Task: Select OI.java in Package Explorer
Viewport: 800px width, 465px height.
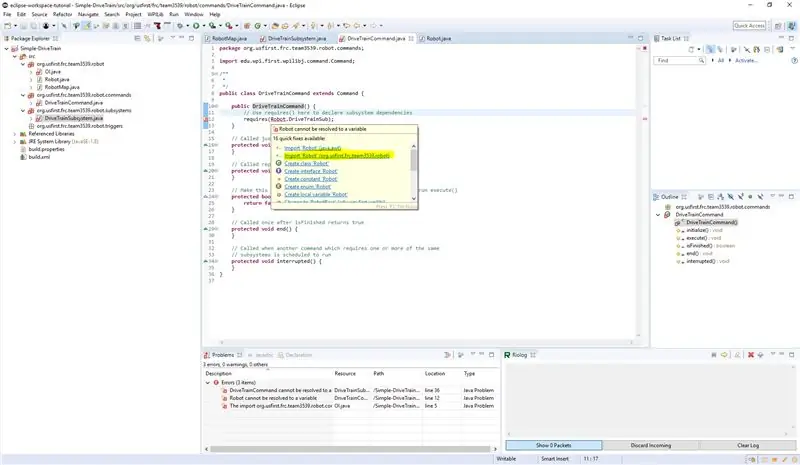Action: click(53, 72)
